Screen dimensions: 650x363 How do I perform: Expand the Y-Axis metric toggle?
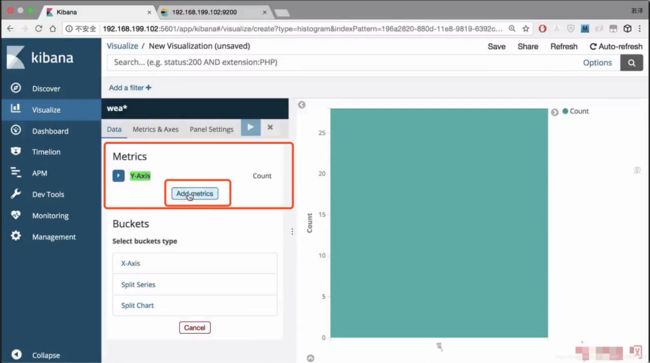click(118, 176)
